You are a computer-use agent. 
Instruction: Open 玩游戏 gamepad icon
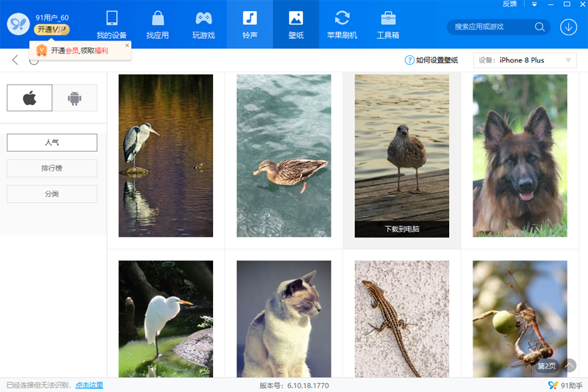[204, 24]
